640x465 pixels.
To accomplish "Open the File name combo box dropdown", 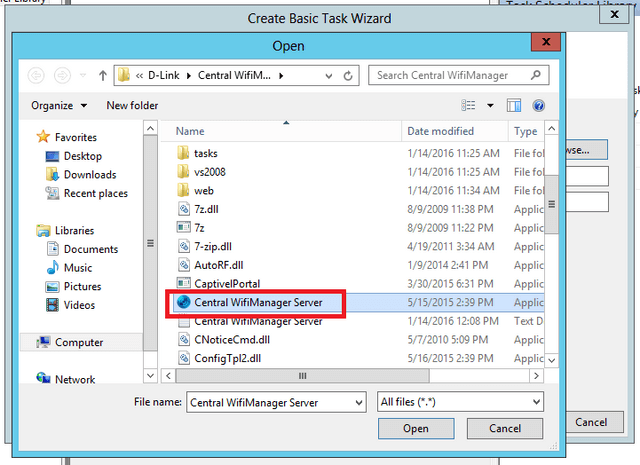I will pyautogui.click(x=358, y=403).
